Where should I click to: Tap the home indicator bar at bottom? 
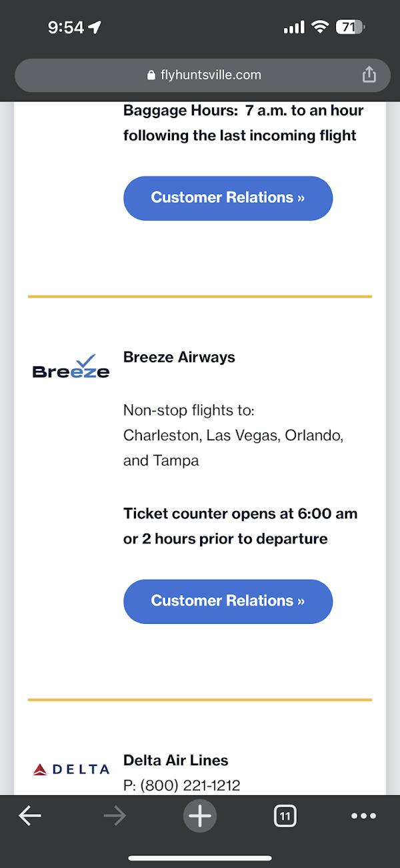[200, 858]
